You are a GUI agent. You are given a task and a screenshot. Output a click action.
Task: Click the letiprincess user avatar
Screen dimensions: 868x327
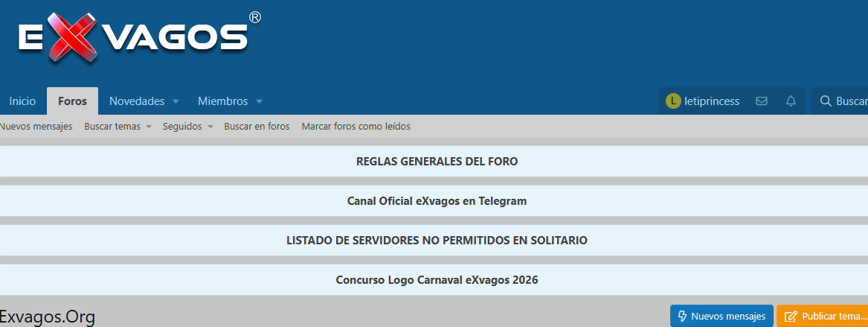(x=673, y=101)
